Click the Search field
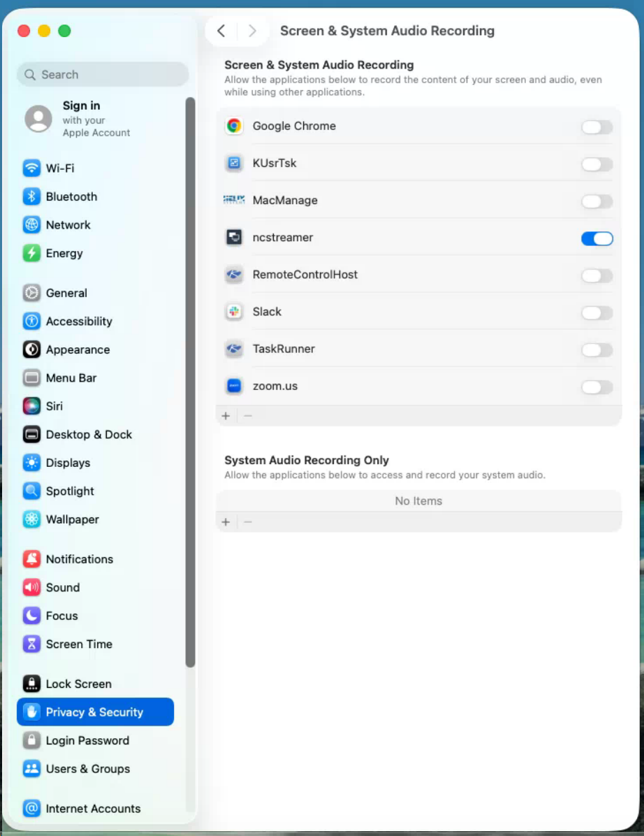This screenshot has height=836, width=644. [103, 75]
